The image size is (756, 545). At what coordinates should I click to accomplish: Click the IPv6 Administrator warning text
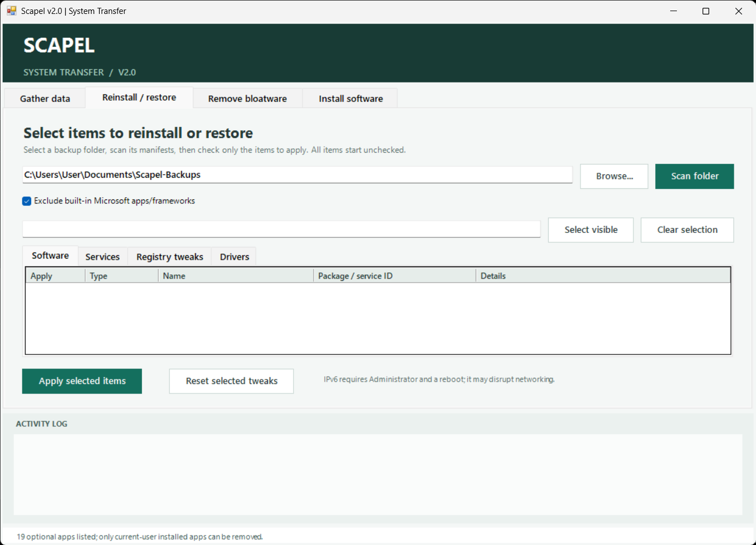[439, 379]
